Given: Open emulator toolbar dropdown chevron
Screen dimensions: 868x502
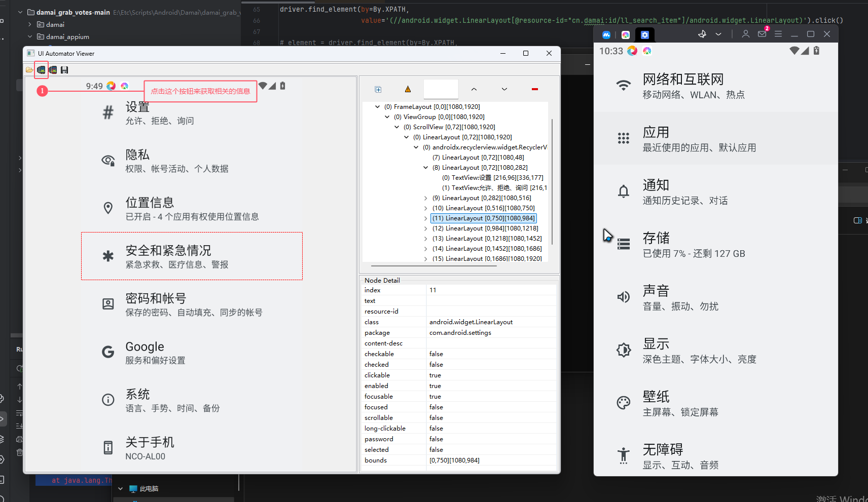Looking at the screenshot, I should coord(718,34).
